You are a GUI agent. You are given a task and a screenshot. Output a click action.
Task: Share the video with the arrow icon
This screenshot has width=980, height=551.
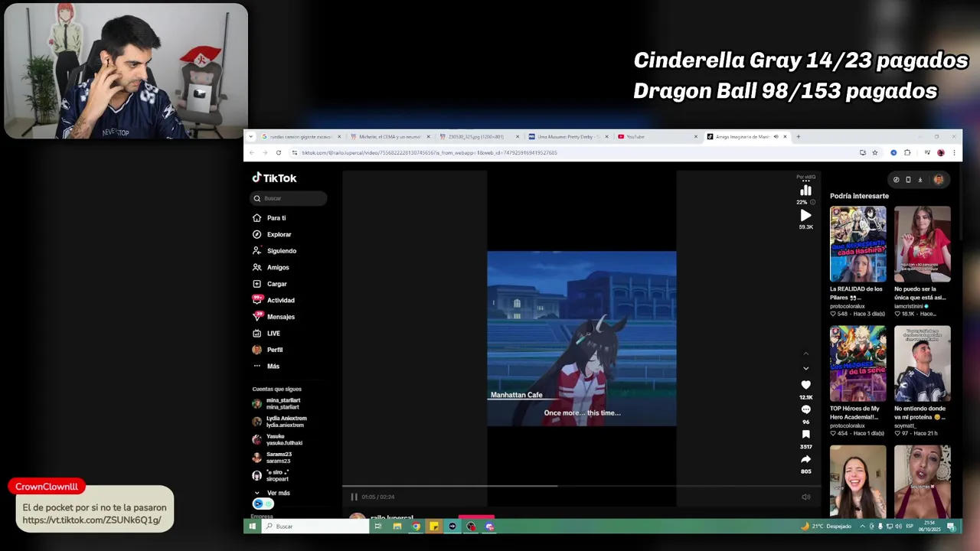805,459
